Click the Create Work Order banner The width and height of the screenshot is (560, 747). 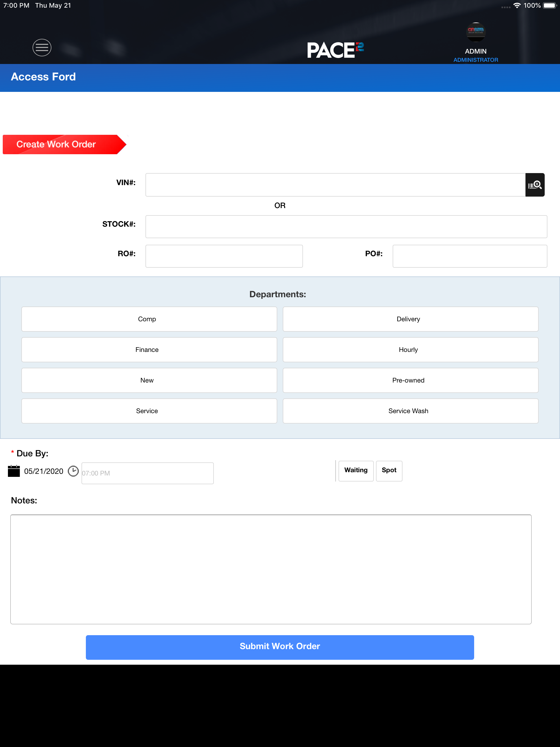[64, 145]
